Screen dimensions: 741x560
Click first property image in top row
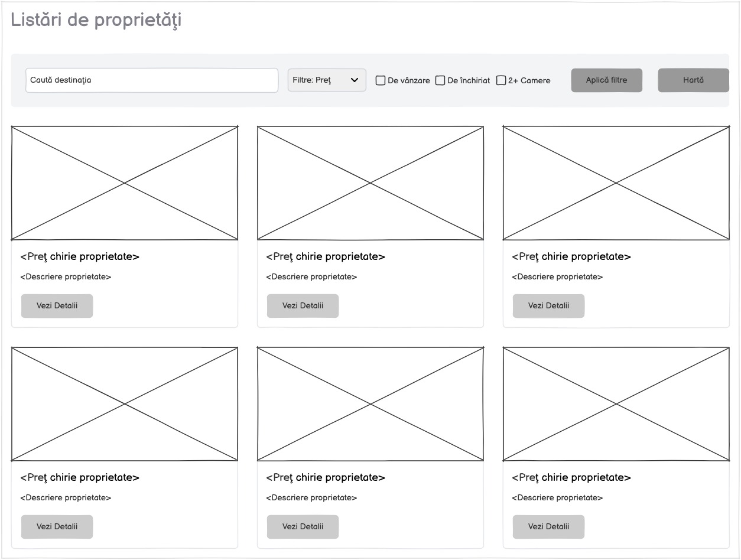click(125, 183)
